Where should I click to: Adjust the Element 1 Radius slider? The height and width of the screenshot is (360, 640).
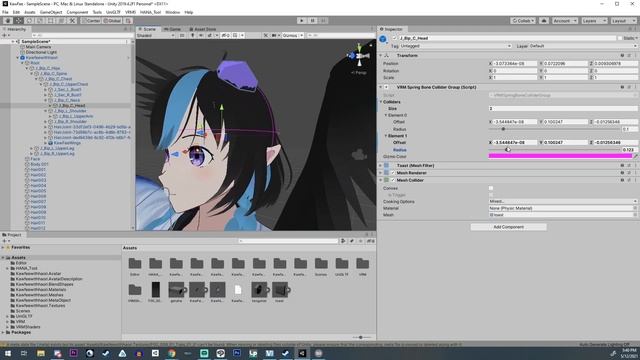pyautogui.click(x=554, y=150)
